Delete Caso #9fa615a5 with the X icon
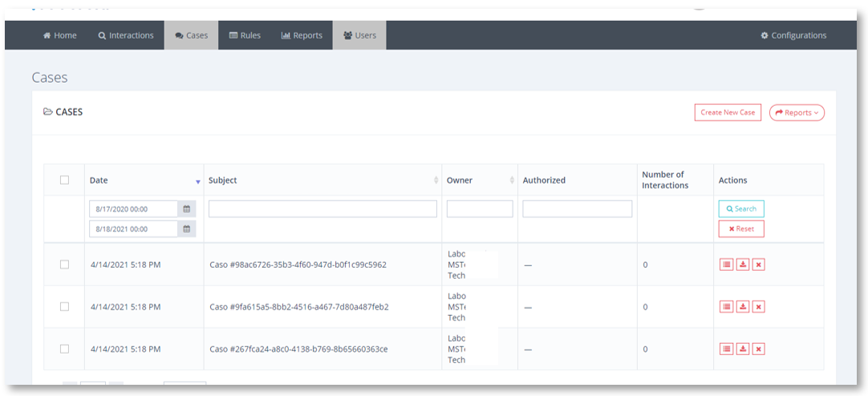This screenshot has height=396, width=868. pos(758,306)
